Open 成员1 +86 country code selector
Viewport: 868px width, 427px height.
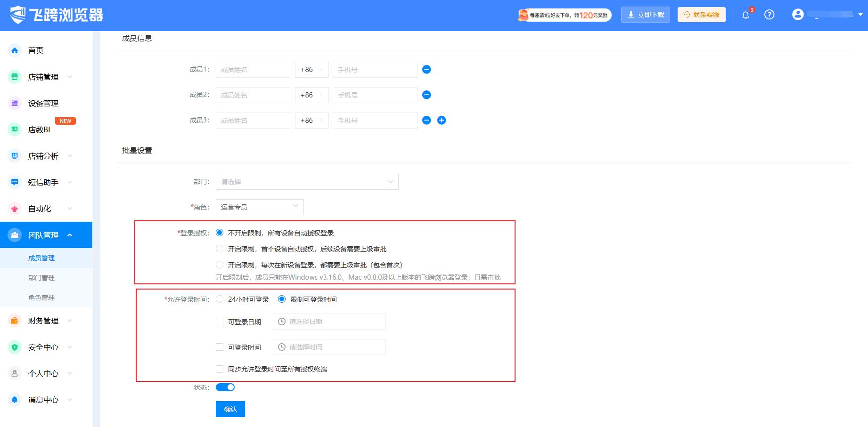(x=312, y=70)
